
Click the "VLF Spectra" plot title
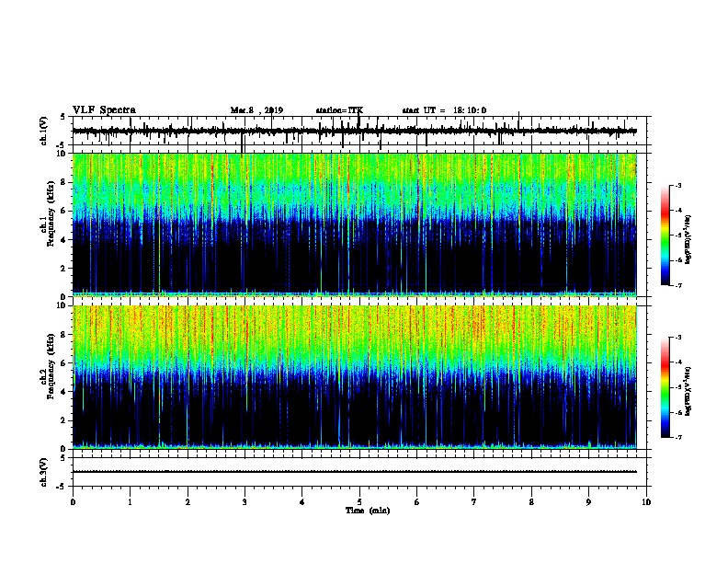pos(104,110)
